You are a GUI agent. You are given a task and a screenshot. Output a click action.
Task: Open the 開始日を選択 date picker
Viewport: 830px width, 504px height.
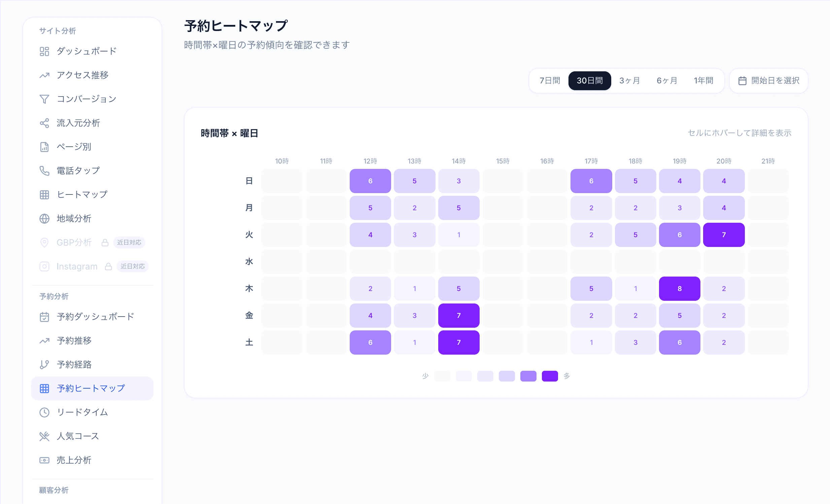click(x=768, y=80)
